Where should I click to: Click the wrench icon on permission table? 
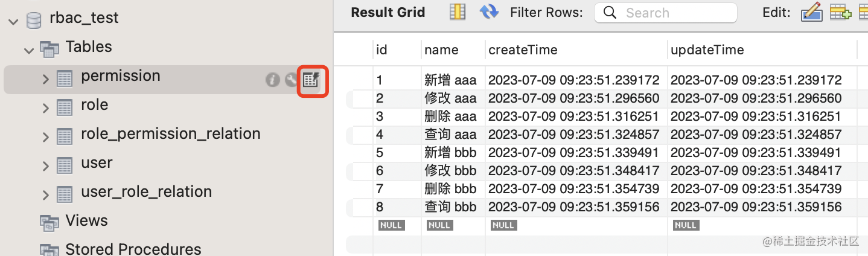[x=292, y=80]
